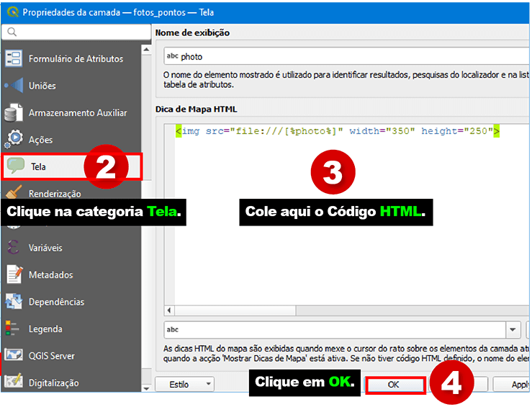The height and width of the screenshot is (407, 532).
Task: Select the Ações gear icon
Action: tap(14, 139)
